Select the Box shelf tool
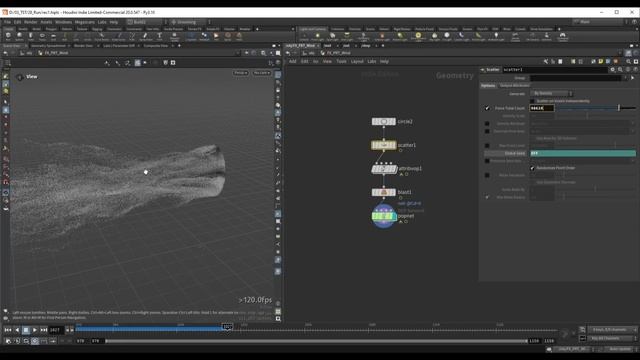Viewport: 640px width, 360px height. [x=8, y=37]
